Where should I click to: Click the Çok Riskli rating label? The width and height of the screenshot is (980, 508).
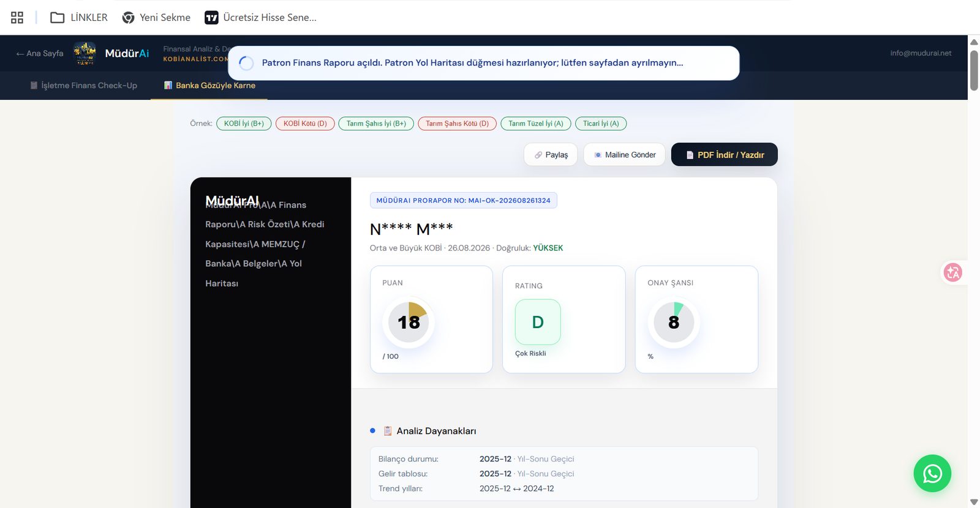click(530, 353)
